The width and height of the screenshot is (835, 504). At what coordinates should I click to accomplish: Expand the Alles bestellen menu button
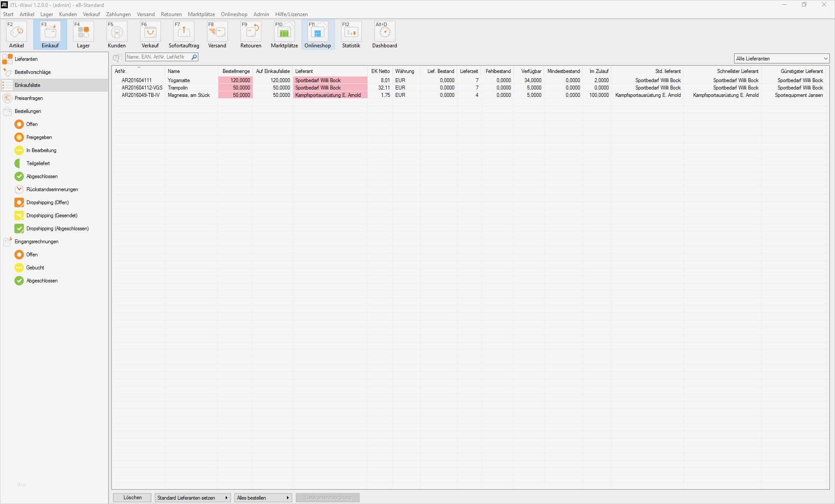[x=263, y=498]
